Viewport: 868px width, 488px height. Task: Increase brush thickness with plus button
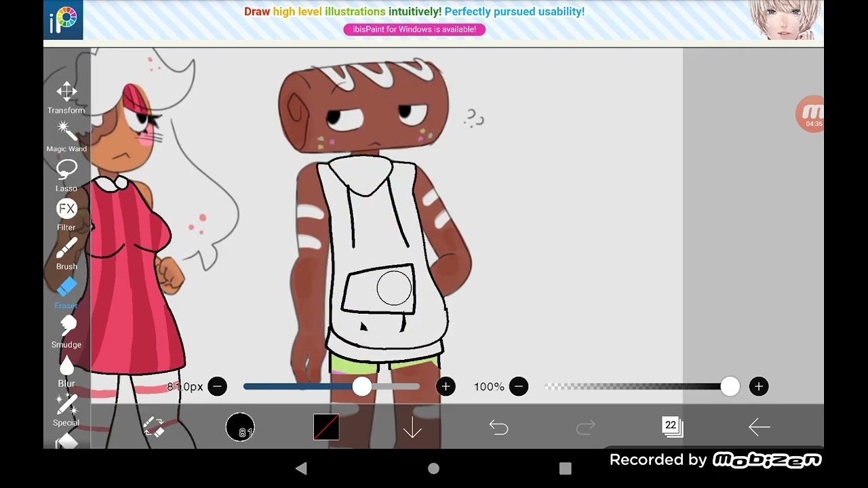[x=446, y=386]
